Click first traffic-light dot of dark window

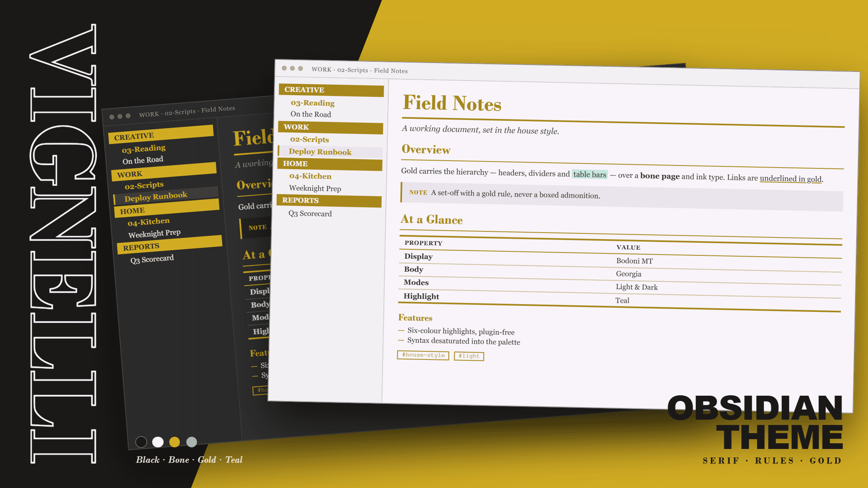[x=112, y=117]
